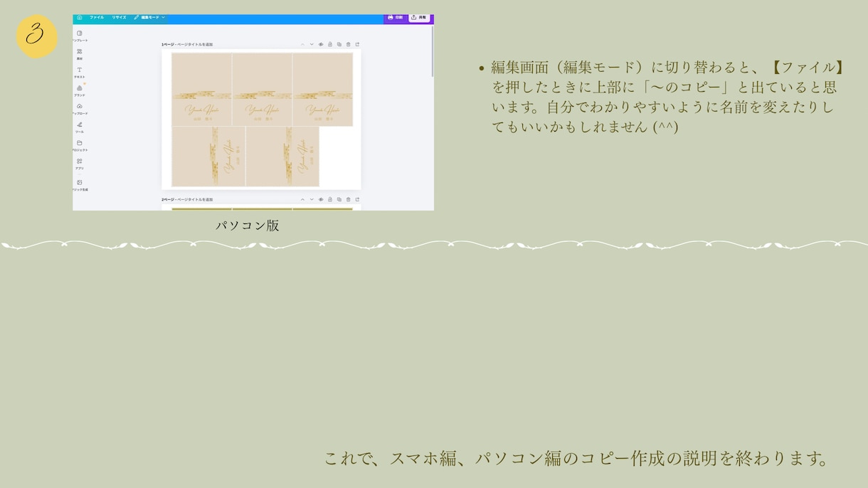Viewport: 868px width, 488px height.
Task: Open the ツール drawing panel
Action: (x=80, y=127)
